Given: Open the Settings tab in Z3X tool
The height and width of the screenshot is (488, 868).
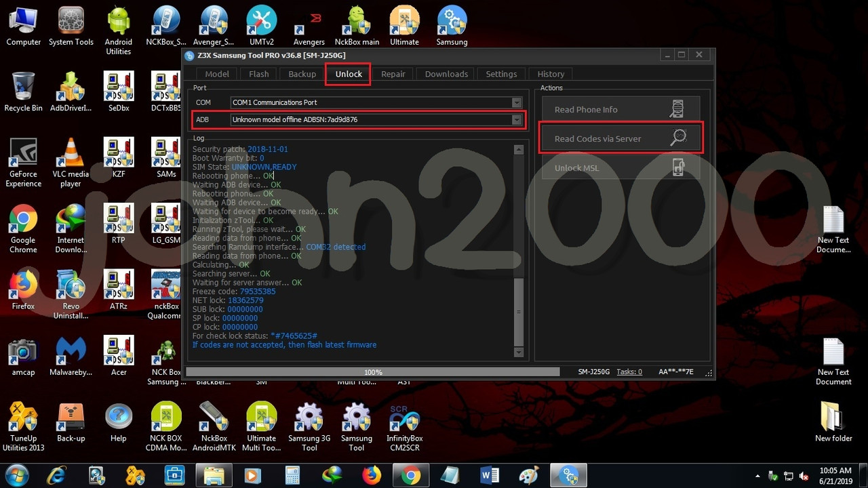Looking at the screenshot, I should [x=501, y=74].
